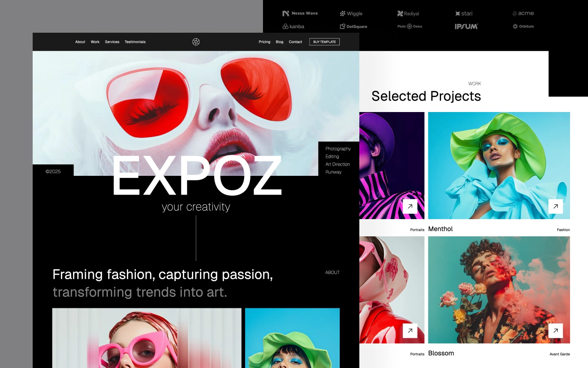Click the kanba logo with circles icon
The height and width of the screenshot is (368, 588).
(x=293, y=26)
